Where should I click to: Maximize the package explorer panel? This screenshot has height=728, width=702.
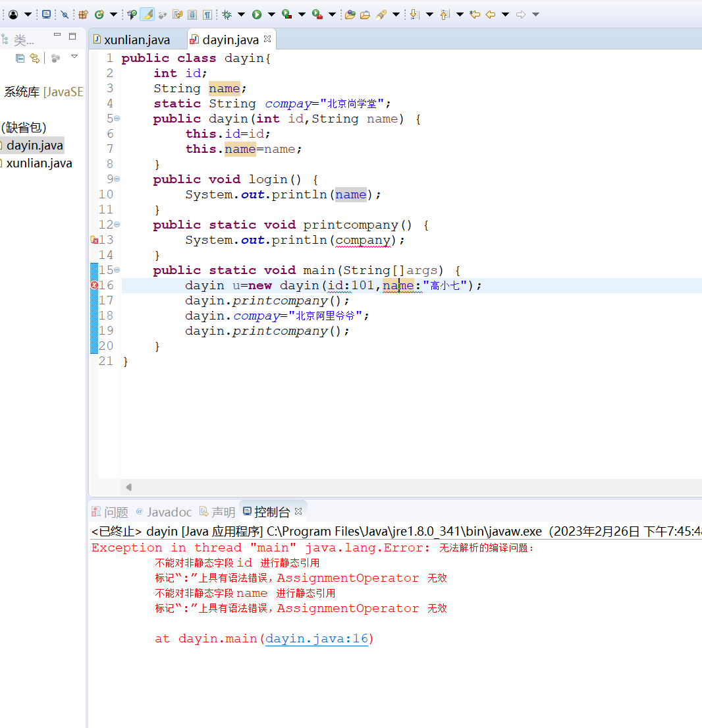click(x=72, y=36)
